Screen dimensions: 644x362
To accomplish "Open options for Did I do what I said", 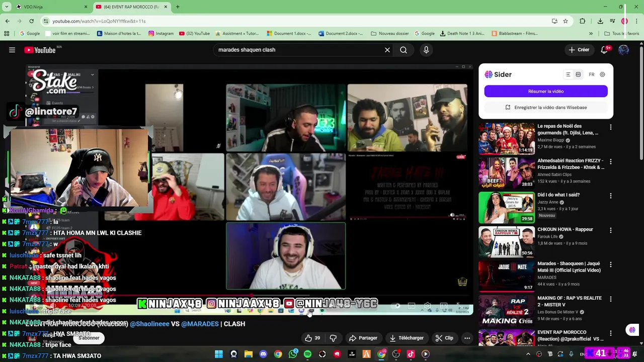I will 610,196.
